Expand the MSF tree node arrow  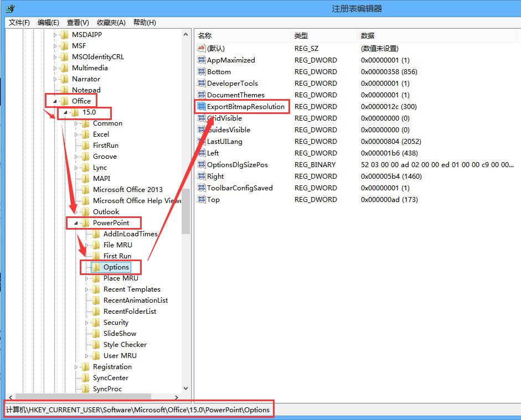pos(55,46)
